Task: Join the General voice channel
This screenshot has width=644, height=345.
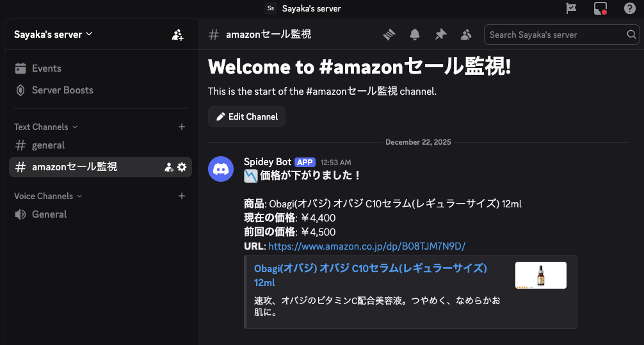Action: coord(101,214)
